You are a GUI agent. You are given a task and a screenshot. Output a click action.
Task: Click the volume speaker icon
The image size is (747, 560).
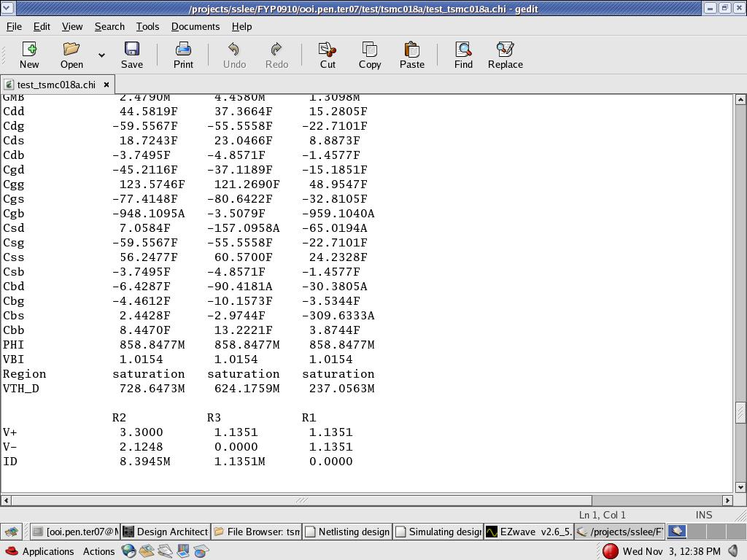(x=734, y=551)
